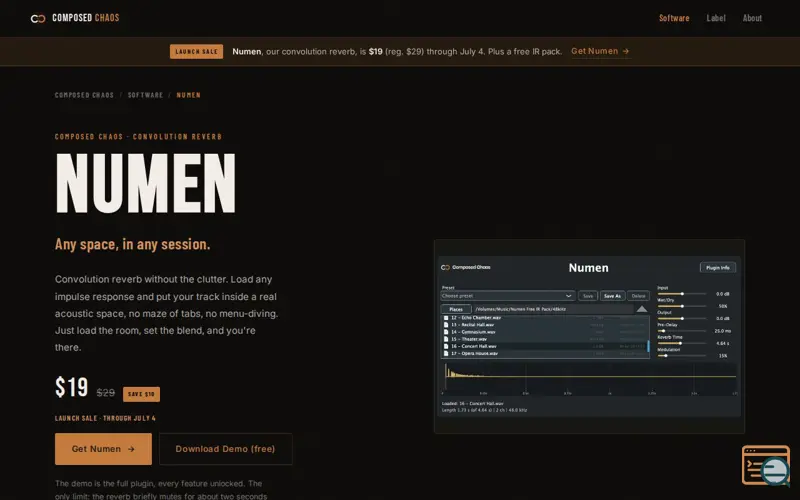The height and width of the screenshot is (500, 800).
Task: Click the up-triangle parent folder icon
Action: (x=642, y=309)
